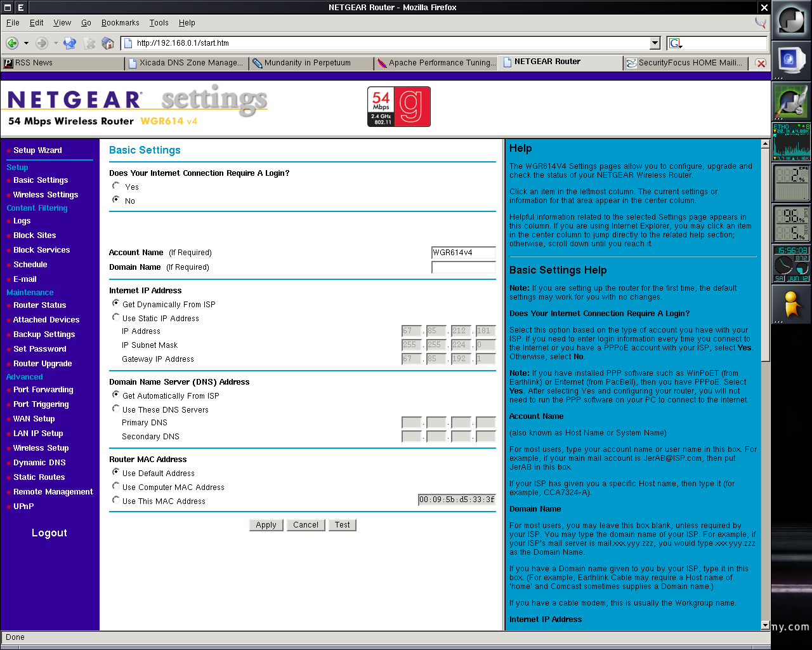Select Use These DNS Servers
Screen dimensions: 812x650
[x=116, y=409]
